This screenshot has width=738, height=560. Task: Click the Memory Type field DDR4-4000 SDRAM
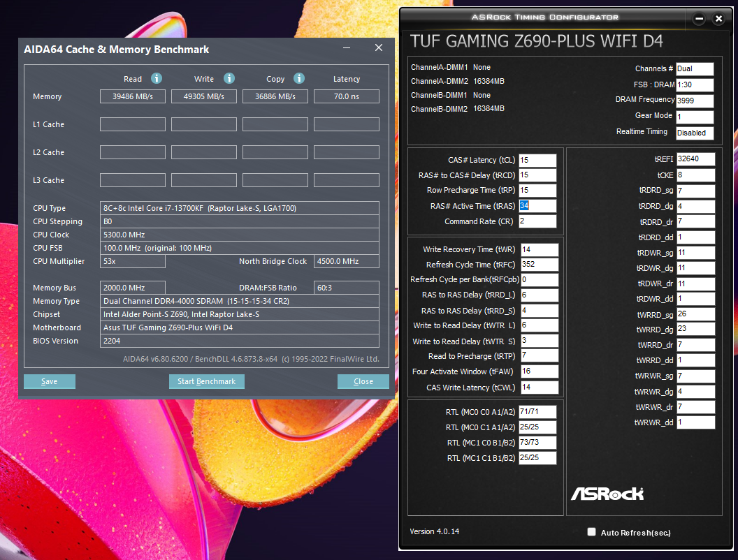pyautogui.click(x=240, y=301)
